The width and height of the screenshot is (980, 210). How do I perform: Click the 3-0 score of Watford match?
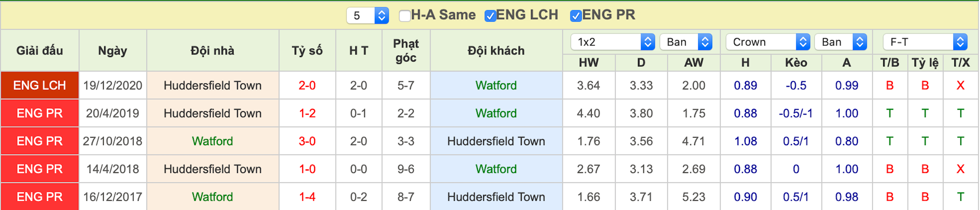307,141
